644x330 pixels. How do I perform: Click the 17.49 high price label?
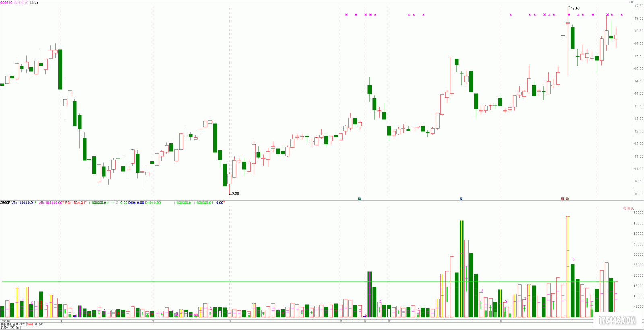pyautogui.click(x=575, y=8)
